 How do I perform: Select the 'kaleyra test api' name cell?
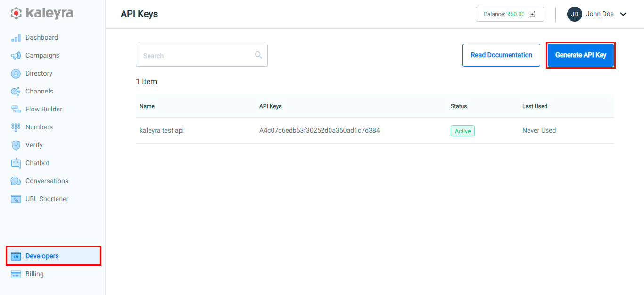[x=162, y=130]
